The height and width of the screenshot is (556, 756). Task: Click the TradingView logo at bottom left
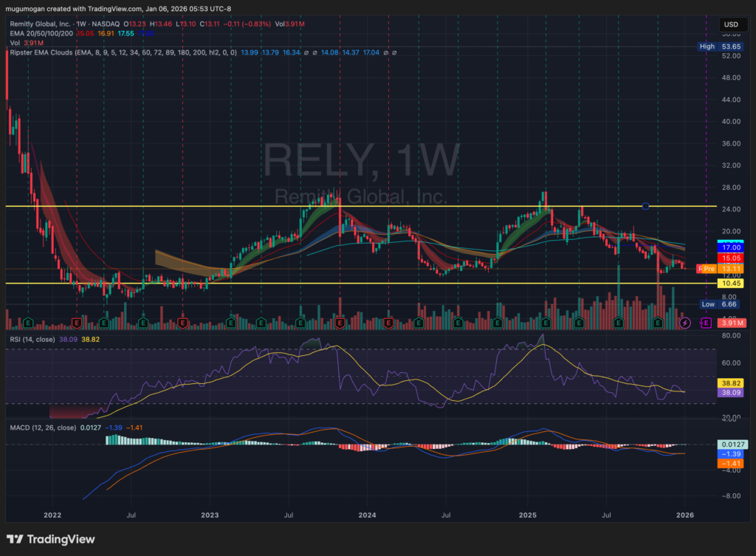pyautogui.click(x=50, y=539)
